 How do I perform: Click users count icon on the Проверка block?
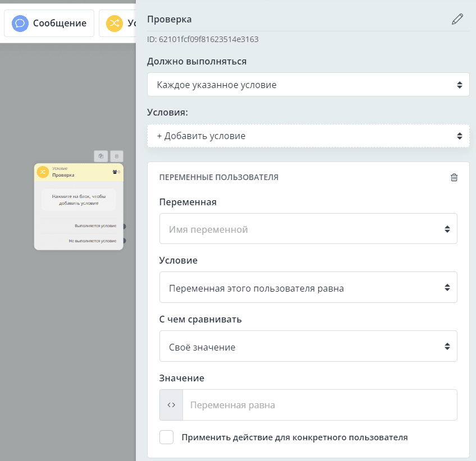[116, 172]
